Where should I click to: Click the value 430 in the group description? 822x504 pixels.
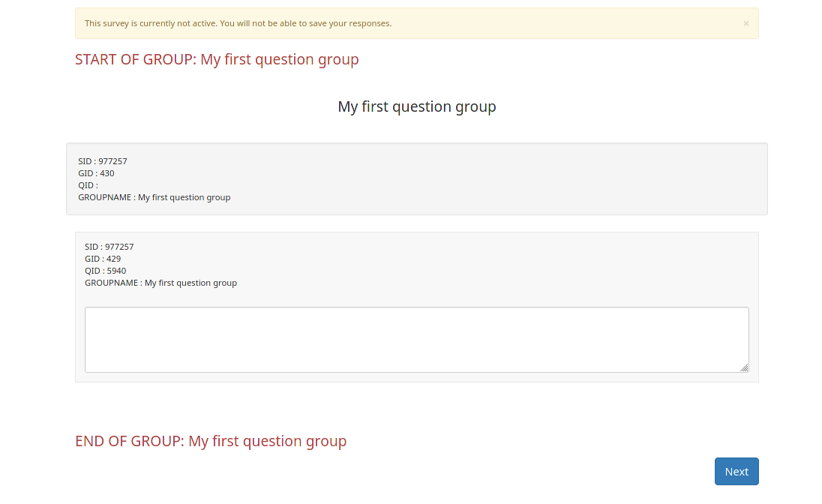tap(107, 173)
